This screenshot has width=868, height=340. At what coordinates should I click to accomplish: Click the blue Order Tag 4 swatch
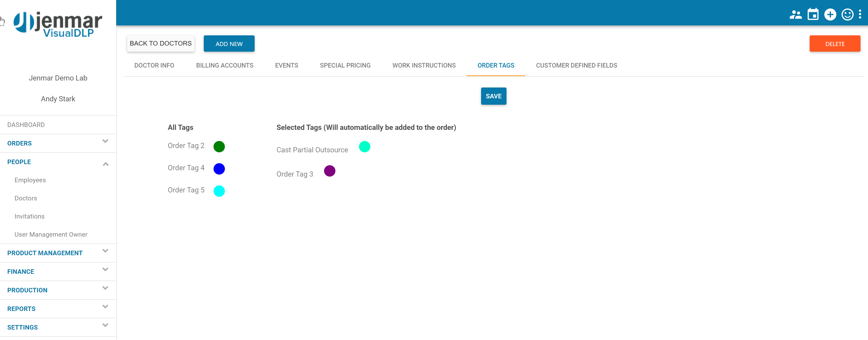point(219,169)
